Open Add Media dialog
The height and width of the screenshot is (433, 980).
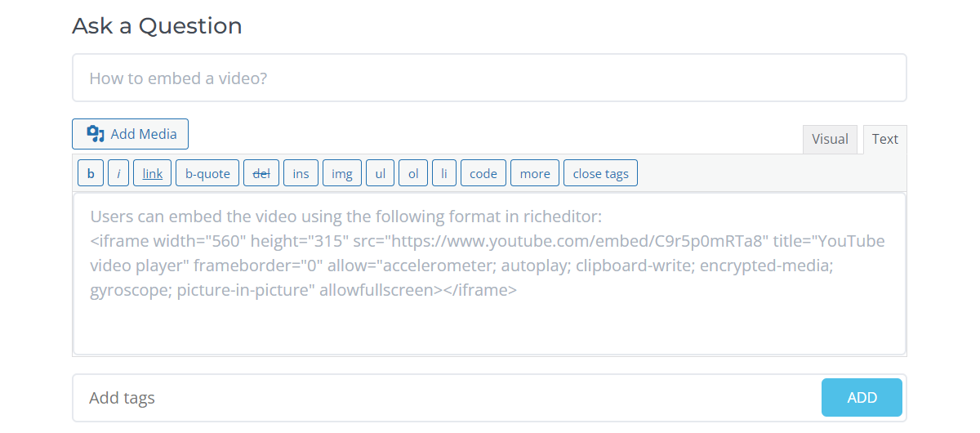[x=131, y=134]
